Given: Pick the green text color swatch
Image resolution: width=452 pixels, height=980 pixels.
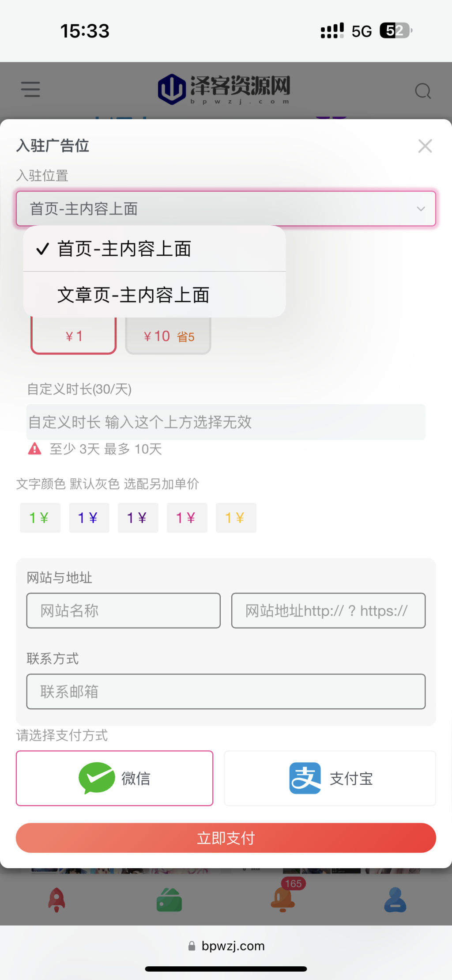Looking at the screenshot, I should (40, 518).
